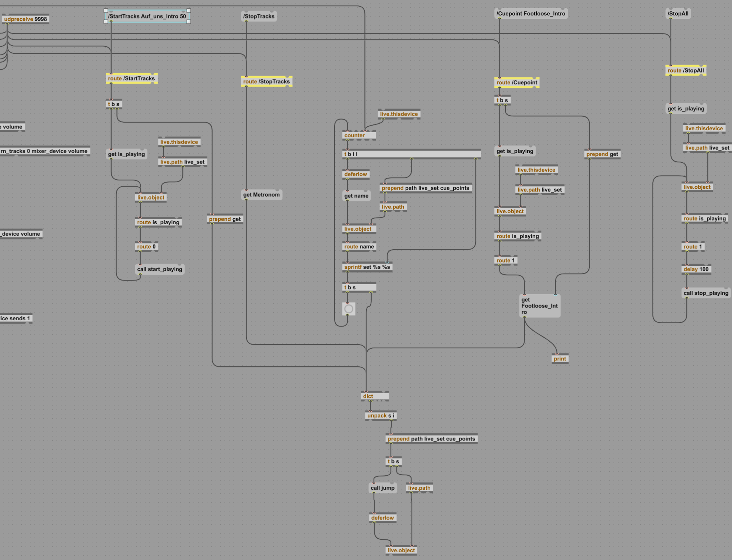732x560 pixels.
Task: Click the /StartTracks Auf_uns_Intro 50 message box
Action: [147, 17]
